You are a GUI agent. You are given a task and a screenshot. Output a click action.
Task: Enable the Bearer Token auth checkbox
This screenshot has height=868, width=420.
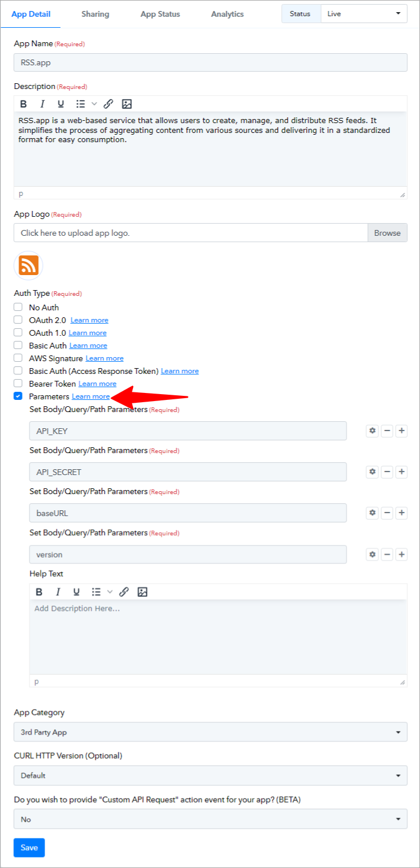[x=18, y=383]
